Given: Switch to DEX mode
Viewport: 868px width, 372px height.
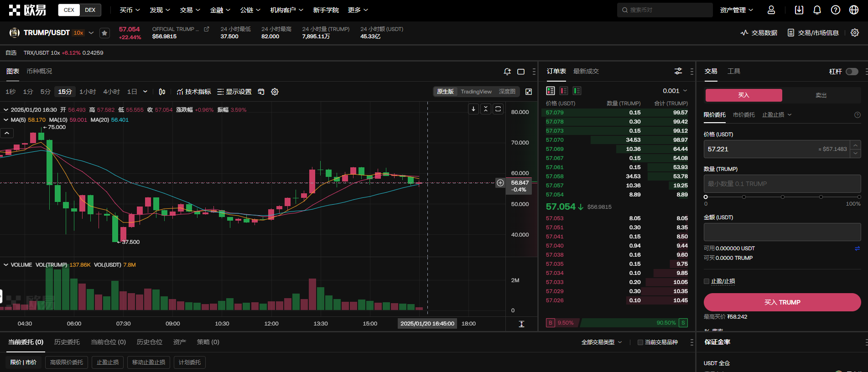Looking at the screenshot, I should tap(90, 10).
